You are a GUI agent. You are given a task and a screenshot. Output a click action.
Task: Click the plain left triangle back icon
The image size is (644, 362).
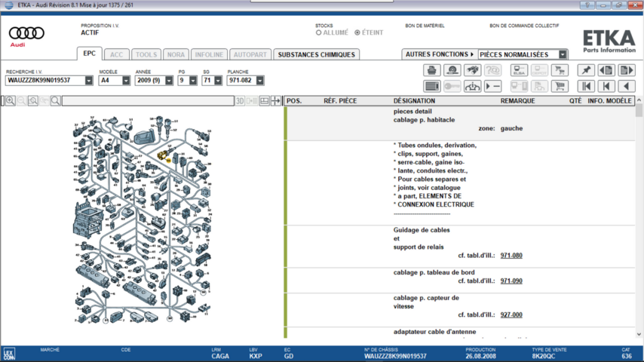[627, 86]
